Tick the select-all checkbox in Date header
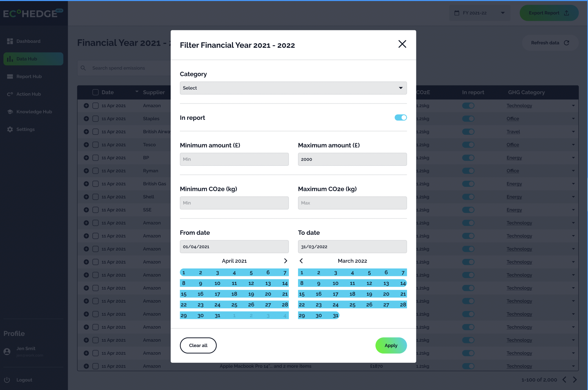This screenshot has width=588, height=390. point(95,92)
